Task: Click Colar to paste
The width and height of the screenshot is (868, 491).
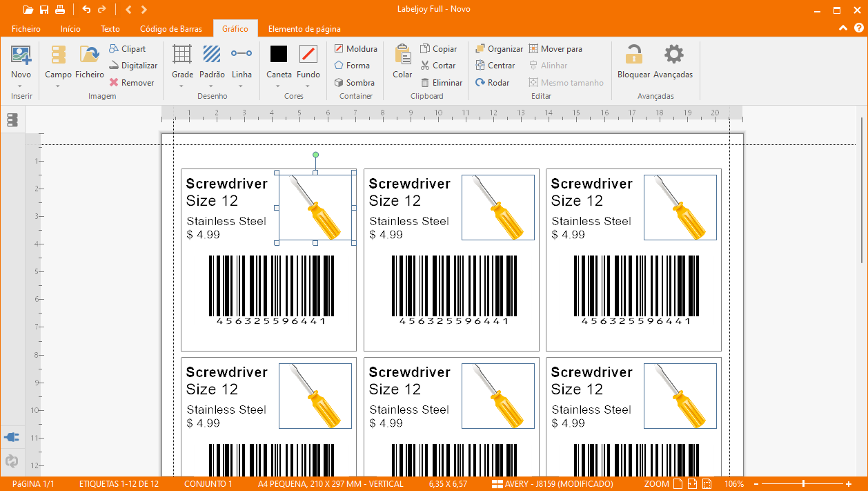Action: coord(402,61)
